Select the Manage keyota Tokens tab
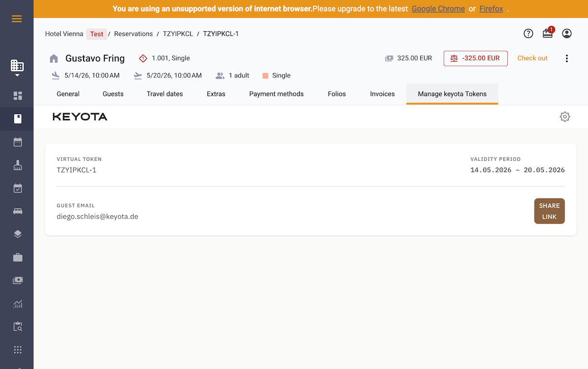Image resolution: width=588 pixels, height=369 pixels. (x=452, y=94)
